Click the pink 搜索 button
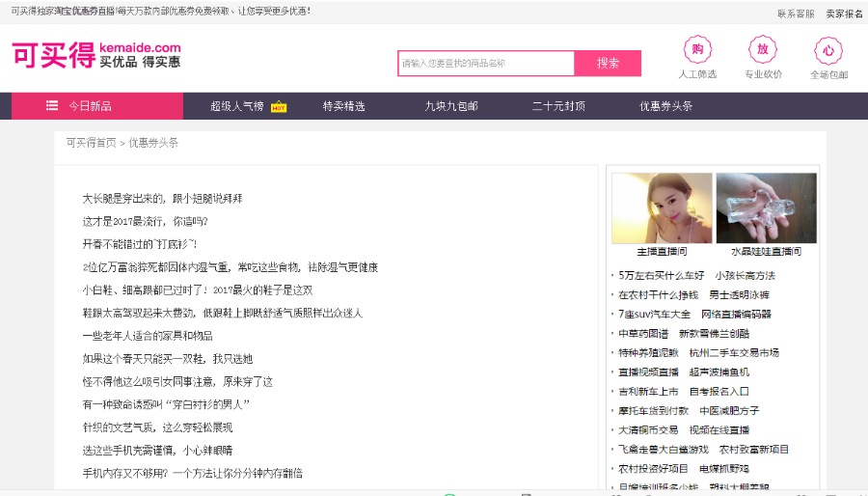 point(608,63)
